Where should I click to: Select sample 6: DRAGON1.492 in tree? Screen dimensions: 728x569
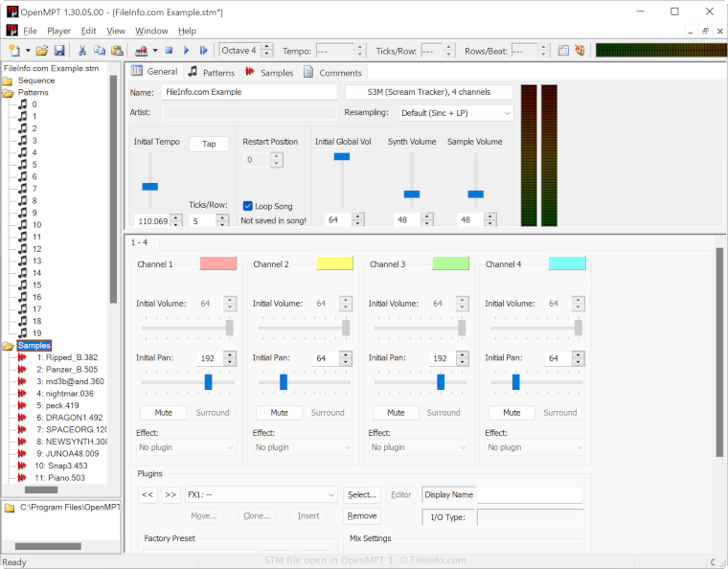click(70, 418)
